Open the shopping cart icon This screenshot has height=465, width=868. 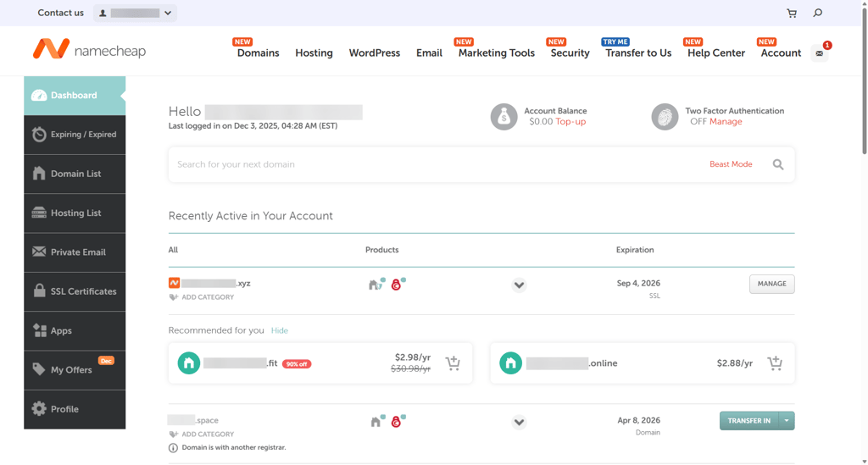coord(792,14)
